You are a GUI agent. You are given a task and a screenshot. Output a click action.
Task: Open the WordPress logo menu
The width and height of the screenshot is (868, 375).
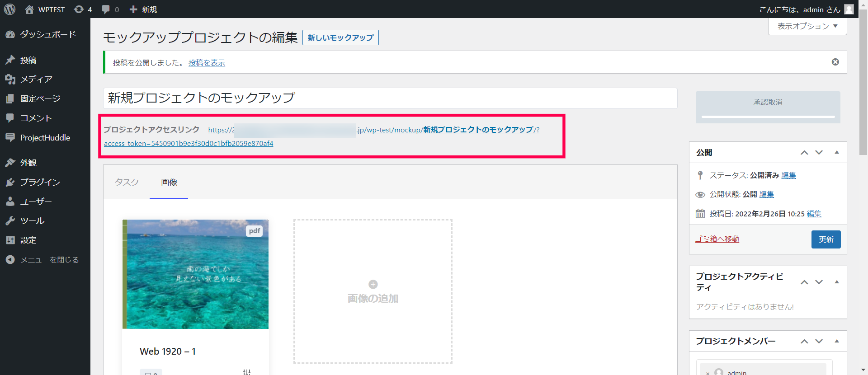9,9
